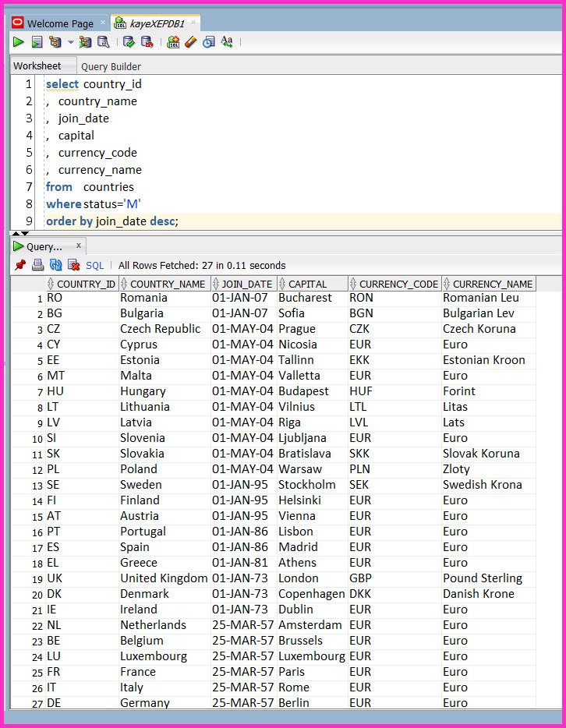Viewport: 566px width, 728px height.
Task: Select the 'Romania' cell
Action: tap(164, 298)
